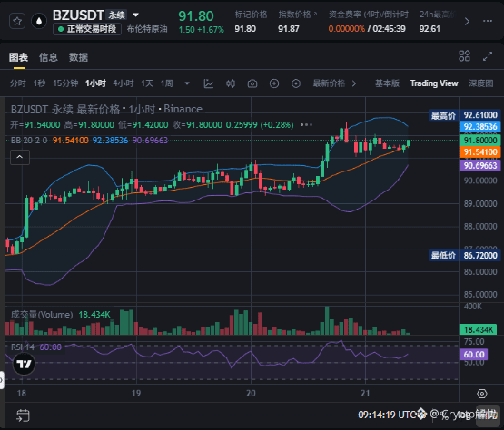Switch to the 数据 tab
The height and width of the screenshot is (430, 504).
[x=78, y=57]
